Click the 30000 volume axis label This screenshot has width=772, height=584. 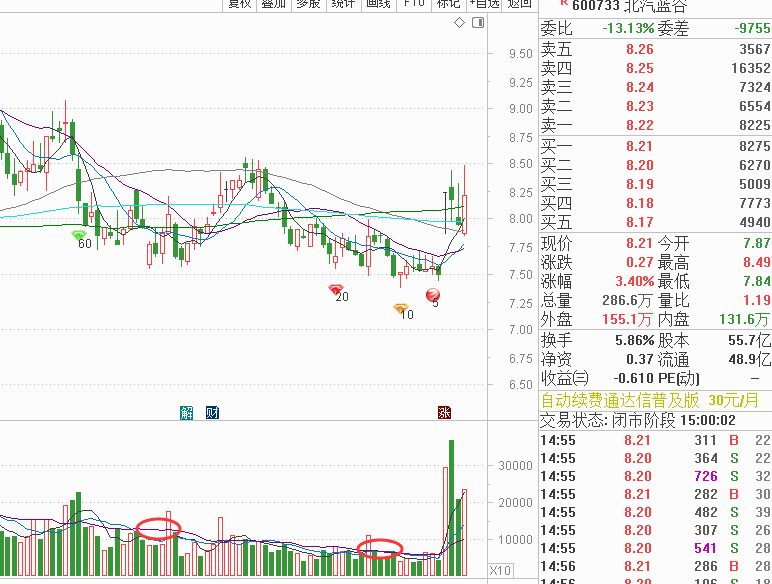tap(515, 466)
